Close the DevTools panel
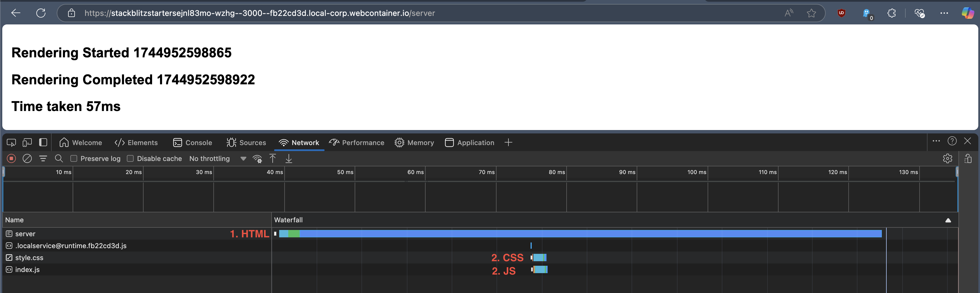 click(968, 141)
